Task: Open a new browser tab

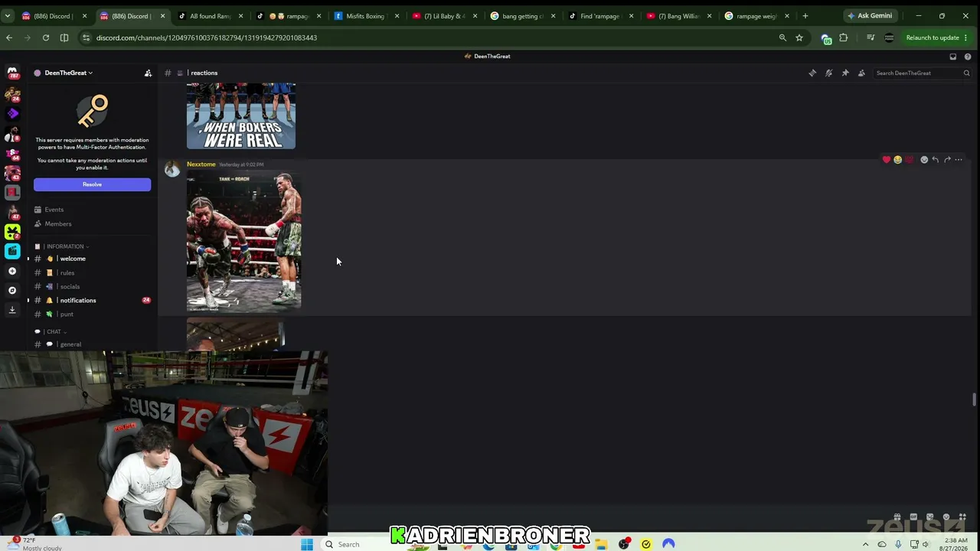Action: (805, 16)
